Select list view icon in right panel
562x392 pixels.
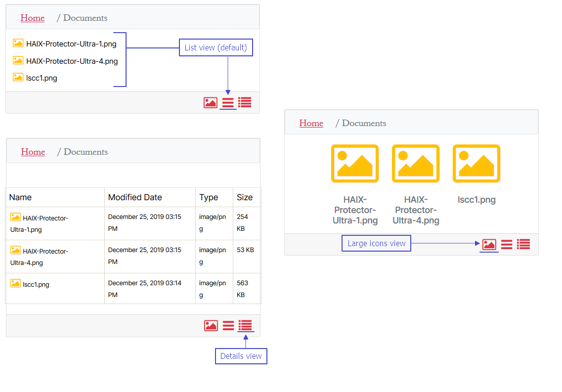pos(507,244)
